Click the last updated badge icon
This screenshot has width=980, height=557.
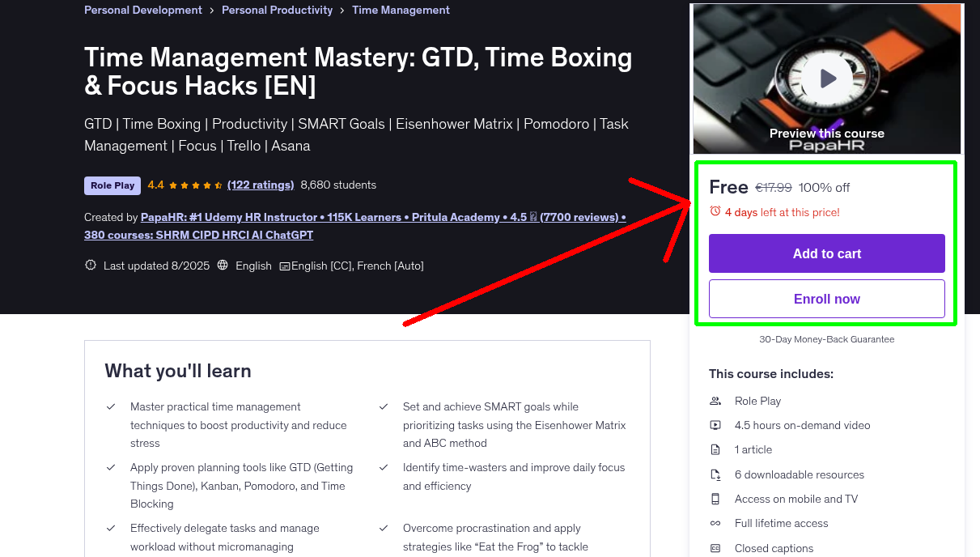coord(91,266)
